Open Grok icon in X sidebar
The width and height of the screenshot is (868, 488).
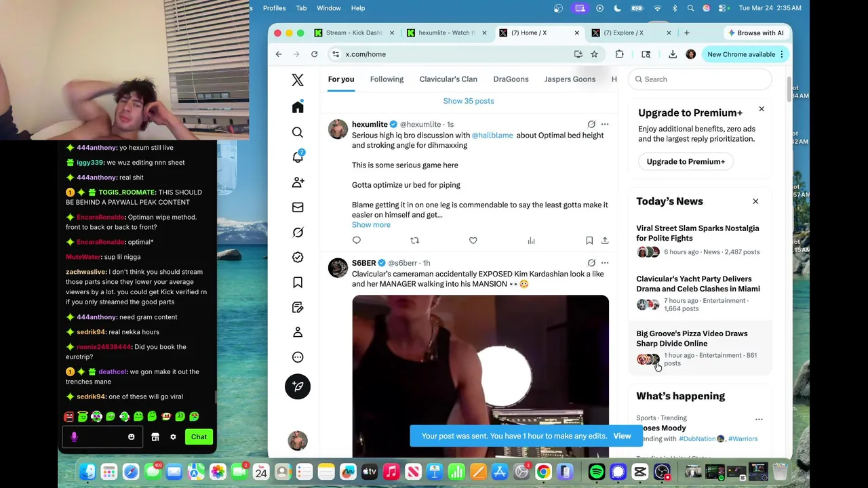tap(298, 232)
